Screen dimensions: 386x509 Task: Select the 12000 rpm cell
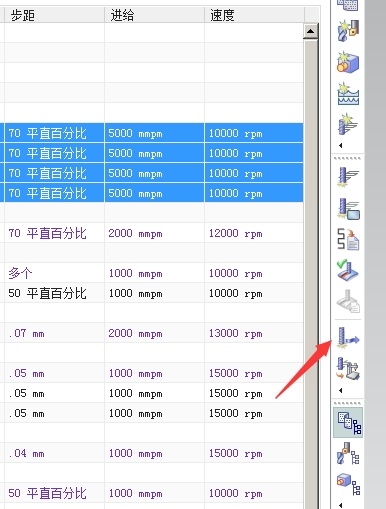coord(254,233)
